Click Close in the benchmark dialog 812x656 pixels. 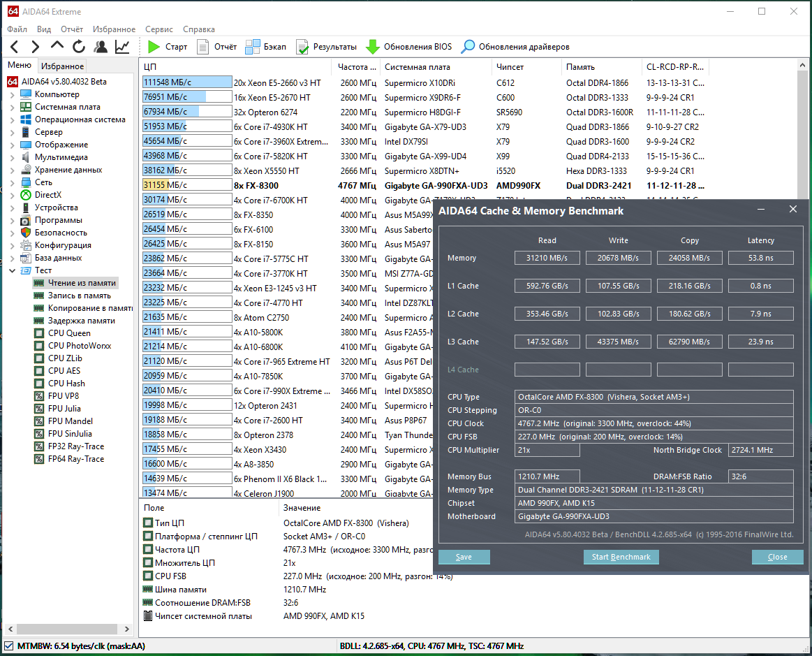tap(777, 557)
